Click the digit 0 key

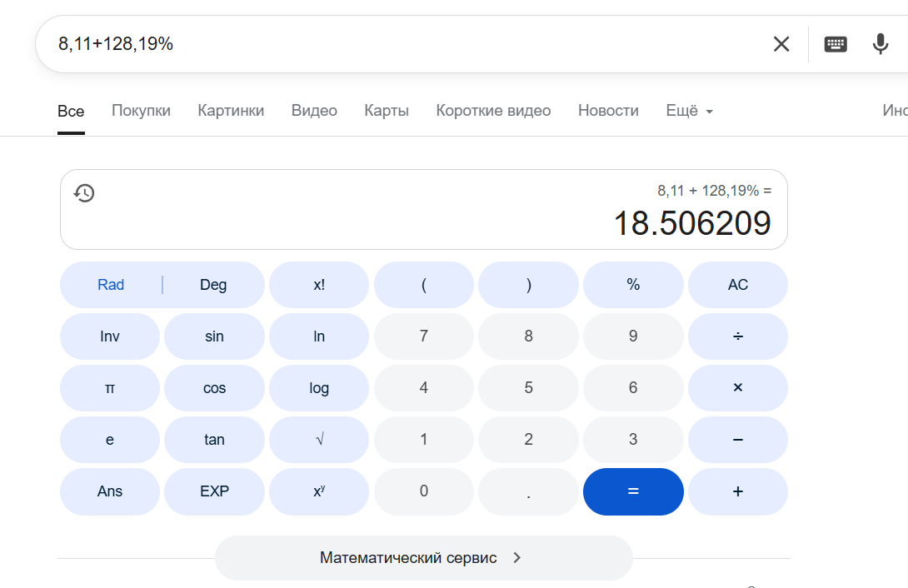pos(424,491)
